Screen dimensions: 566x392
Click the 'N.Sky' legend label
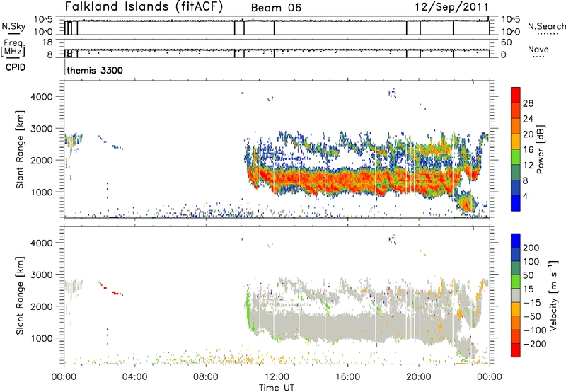pos(13,26)
